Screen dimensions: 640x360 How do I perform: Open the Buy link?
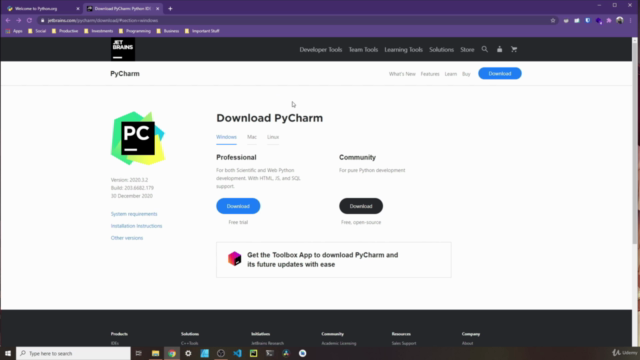coord(466,74)
